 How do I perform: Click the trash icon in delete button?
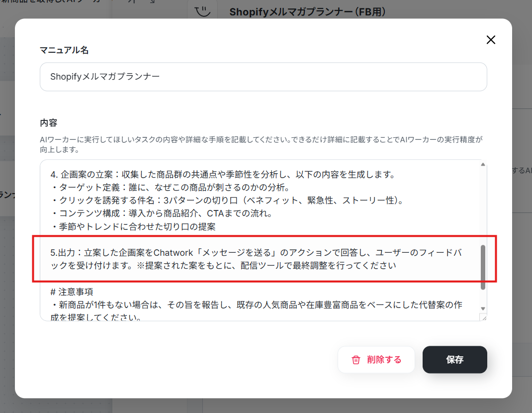[355, 360]
